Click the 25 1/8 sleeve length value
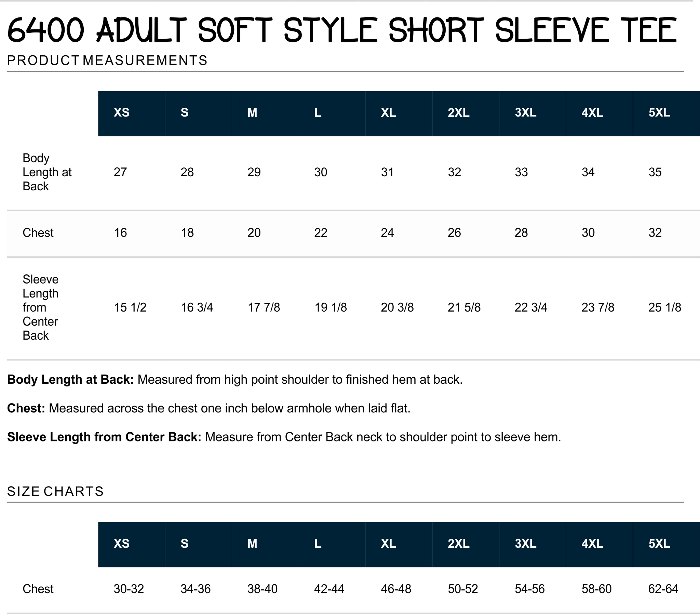 pyautogui.click(x=665, y=307)
